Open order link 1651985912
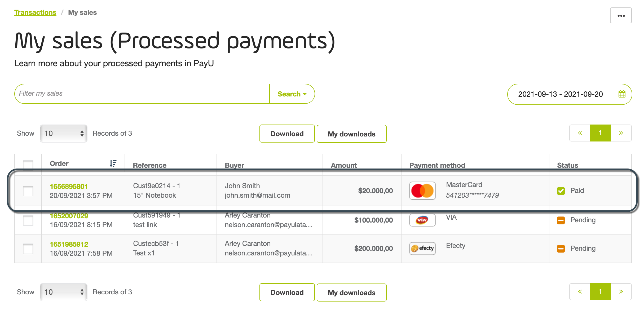 tap(69, 244)
